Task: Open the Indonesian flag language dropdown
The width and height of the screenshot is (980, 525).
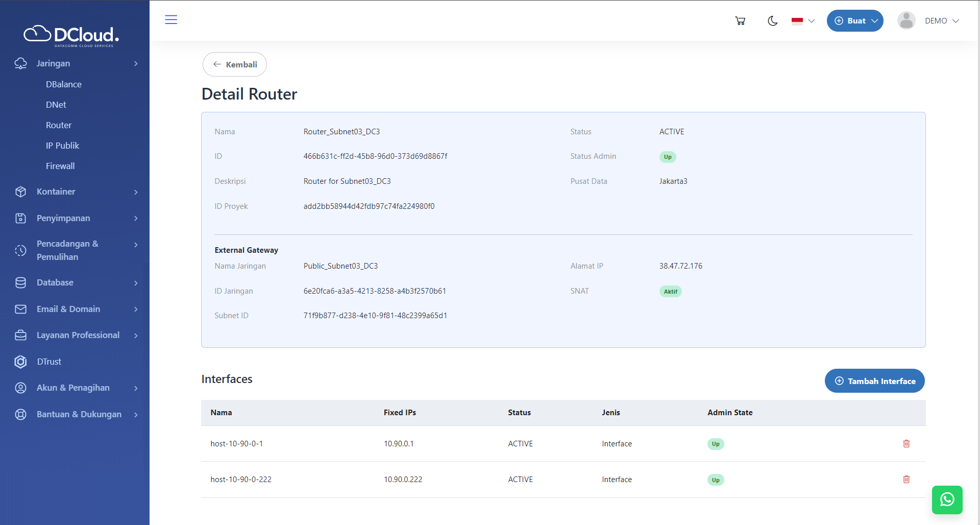Action: 802,21
